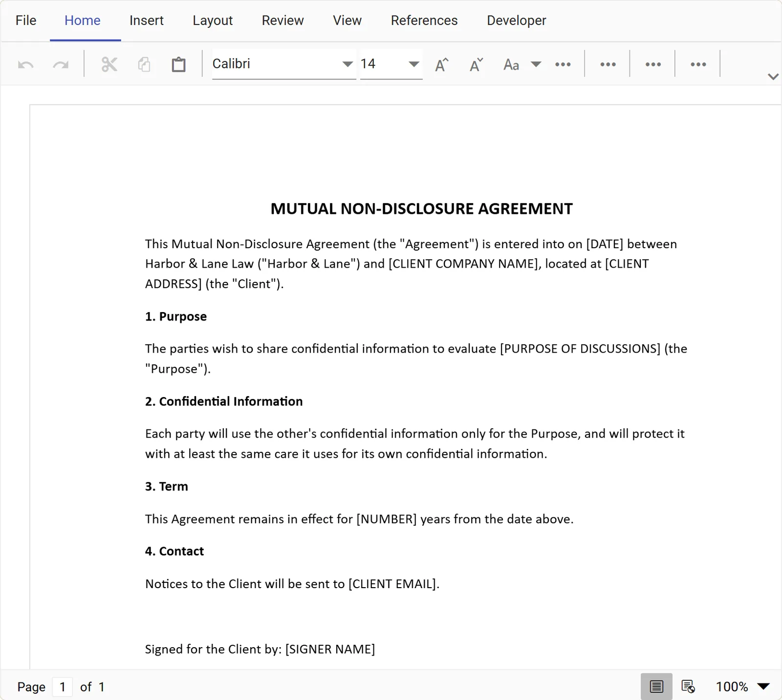The height and width of the screenshot is (700, 782).
Task: Copy selection using the Copy icon
Action: click(144, 64)
